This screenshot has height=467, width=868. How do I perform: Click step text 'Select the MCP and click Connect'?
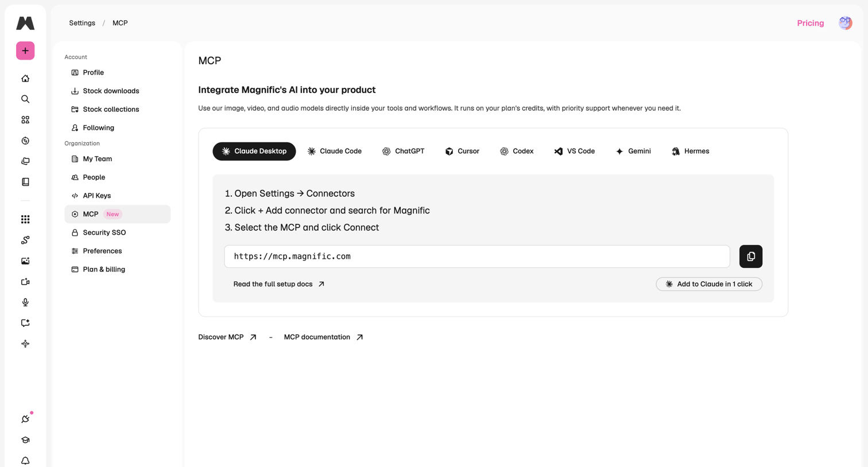tap(307, 228)
